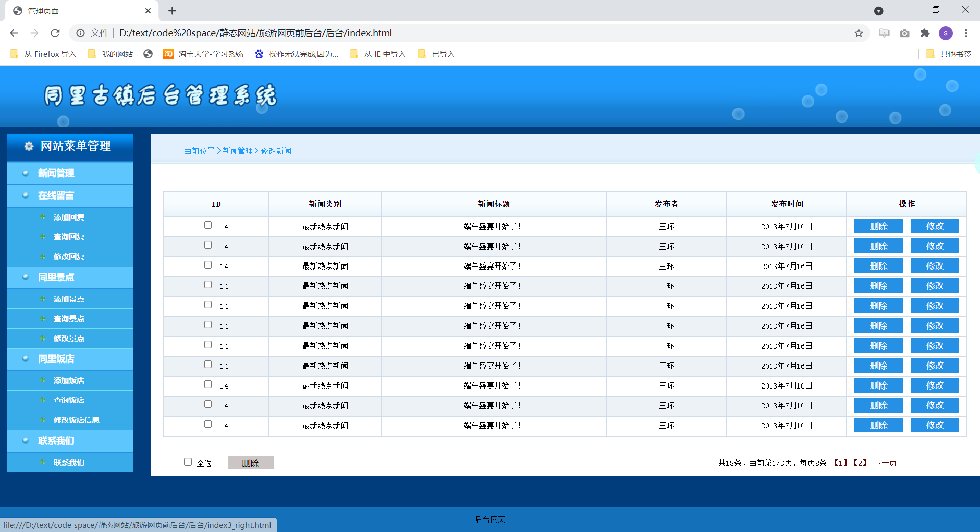This screenshot has height=532, width=980.
Task: Open the 我的网站 bookmark folder
Action: pos(110,54)
